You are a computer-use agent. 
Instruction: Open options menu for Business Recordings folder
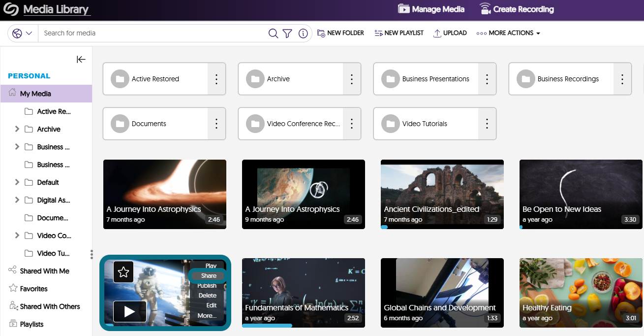coord(622,79)
